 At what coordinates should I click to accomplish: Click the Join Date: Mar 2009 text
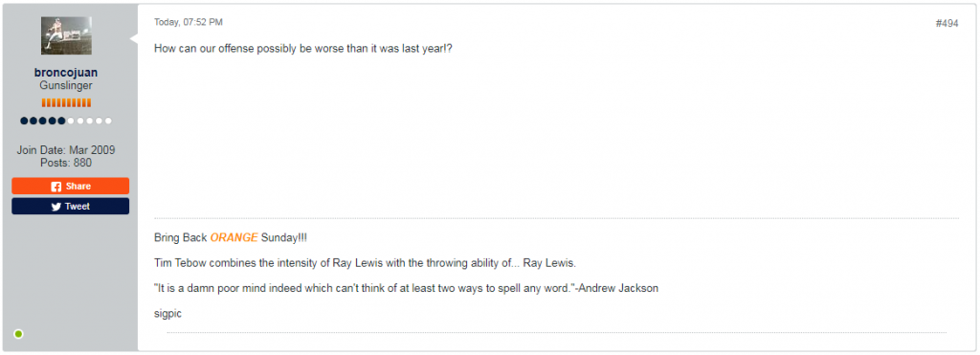[x=66, y=150]
